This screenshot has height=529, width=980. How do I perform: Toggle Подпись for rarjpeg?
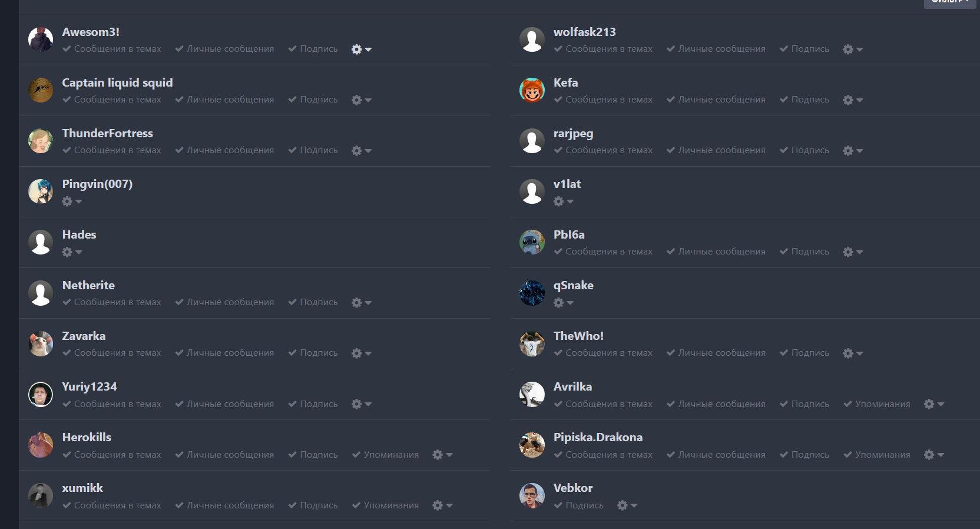[x=804, y=150]
